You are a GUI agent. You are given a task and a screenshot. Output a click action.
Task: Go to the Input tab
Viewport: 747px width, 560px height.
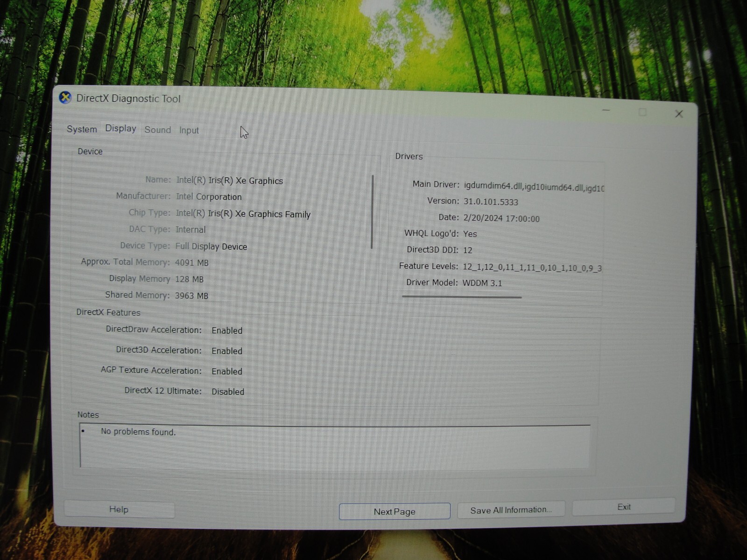[x=189, y=130]
